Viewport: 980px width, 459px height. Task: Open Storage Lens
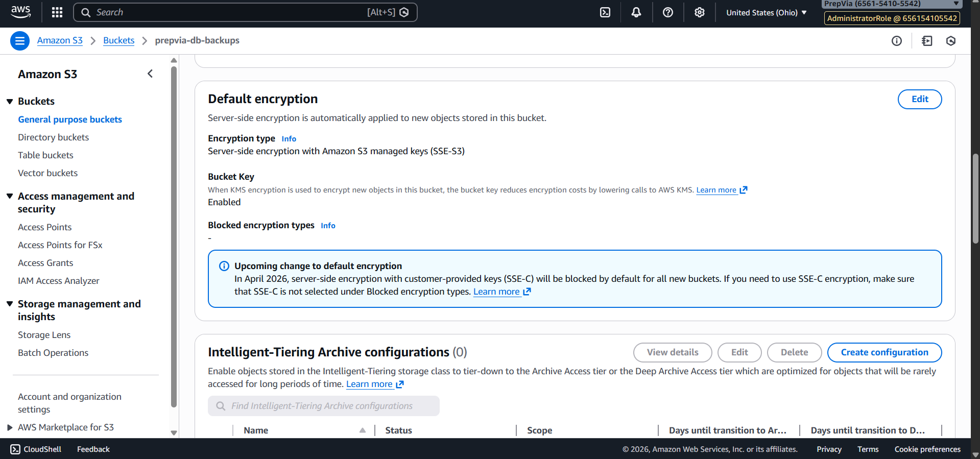(44, 335)
